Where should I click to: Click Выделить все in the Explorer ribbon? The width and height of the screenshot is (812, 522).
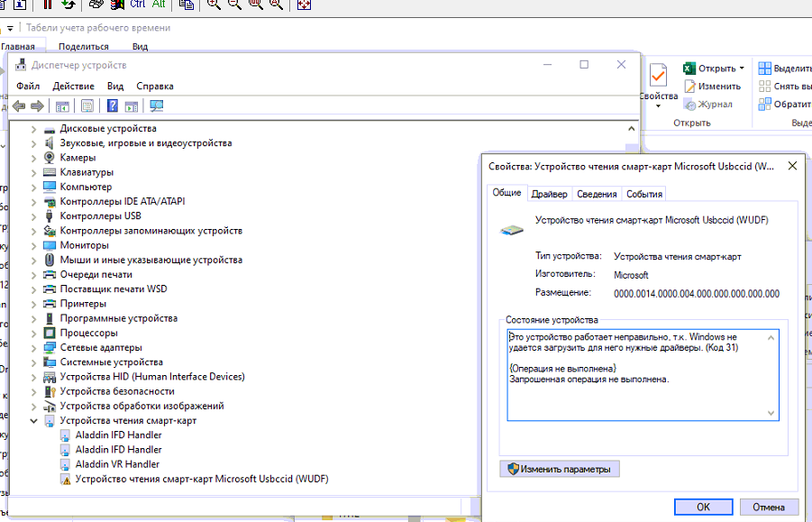(x=785, y=69)
